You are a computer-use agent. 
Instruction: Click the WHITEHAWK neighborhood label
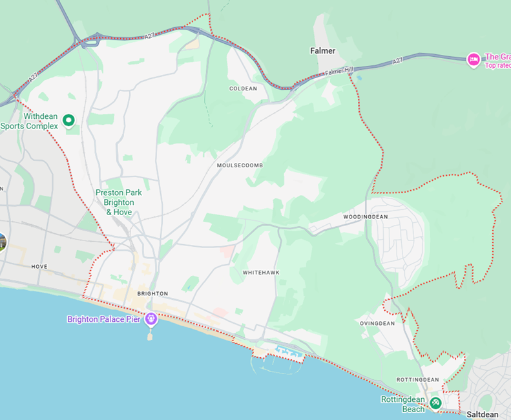point(261,273)
